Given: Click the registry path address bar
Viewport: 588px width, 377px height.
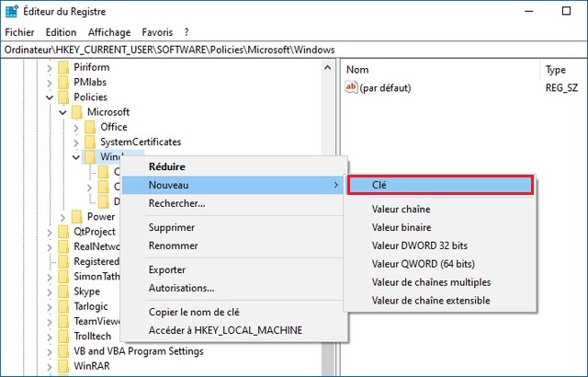Looking at the screenshot, I should point(294,49).
